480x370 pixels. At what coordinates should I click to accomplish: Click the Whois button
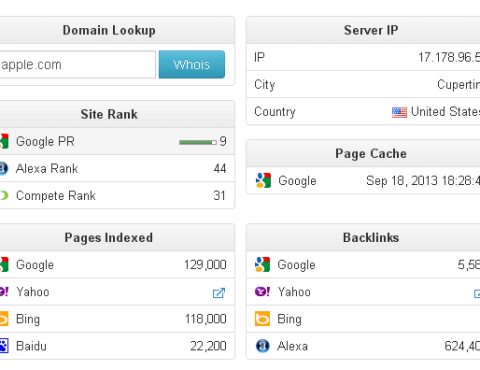coord(192,64)
